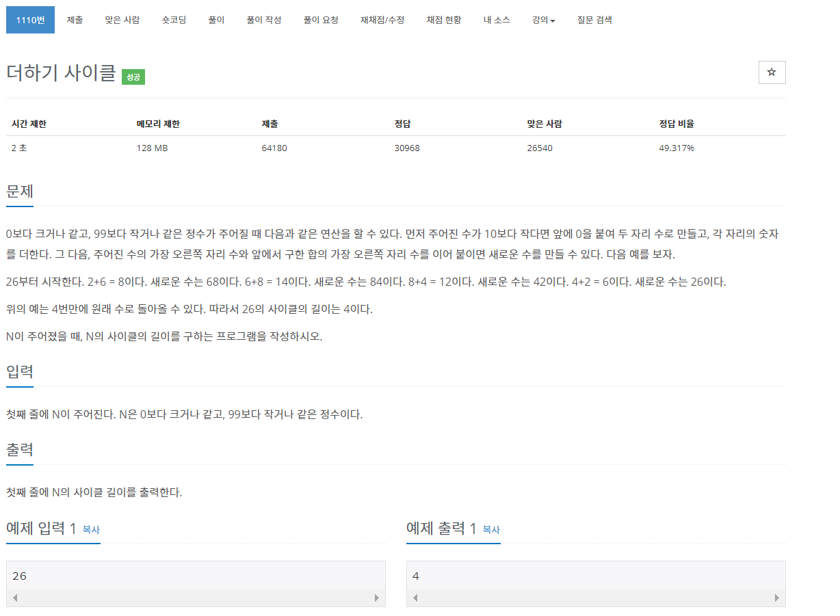Viewport: 840px width, 616px height.
Task: Open the 풀이 작성 tab
Action: point(264,20)
